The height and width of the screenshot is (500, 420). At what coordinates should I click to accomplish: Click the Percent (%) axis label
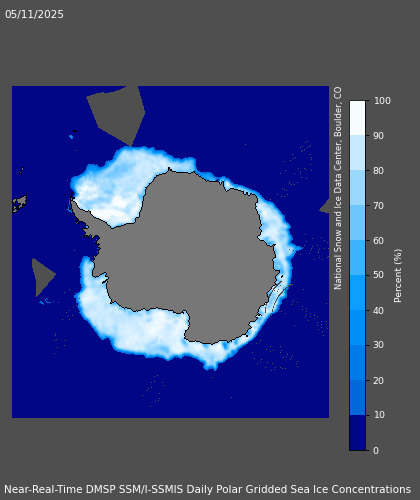coord(398,276)
